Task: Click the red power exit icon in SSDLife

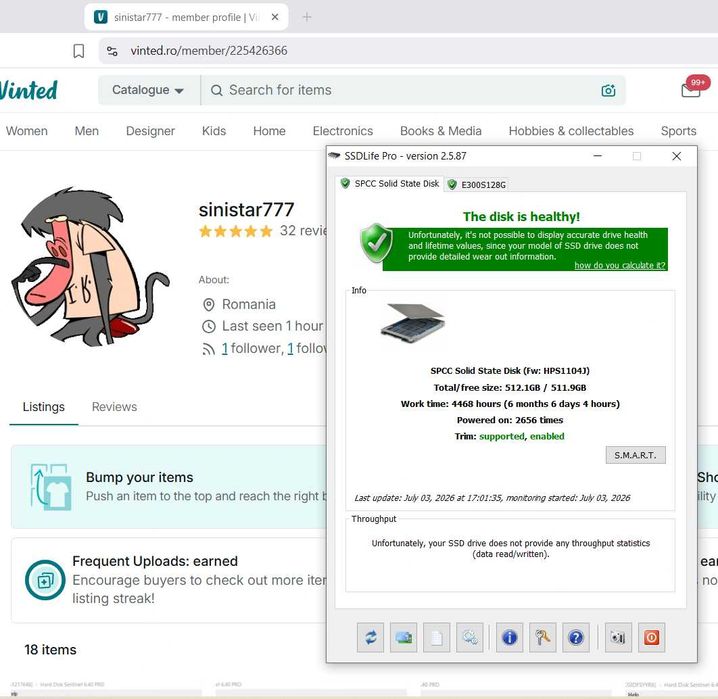Action: (652, 637)
